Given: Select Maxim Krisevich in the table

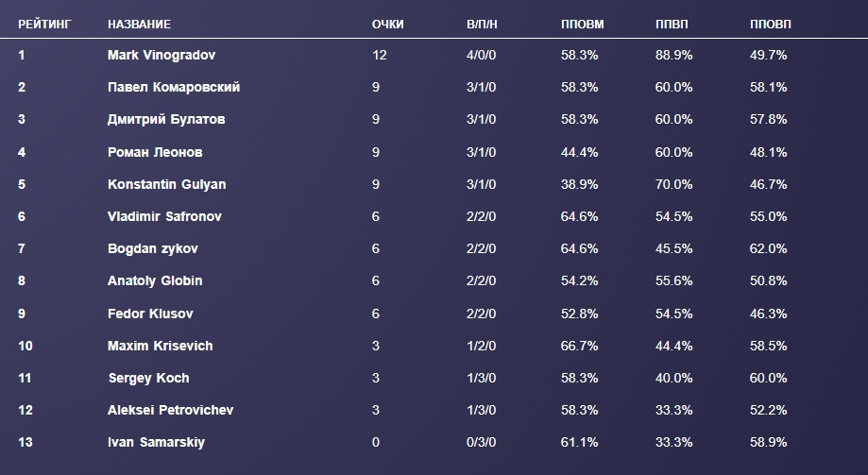Looking at the screenshot, I should point(161,346).
